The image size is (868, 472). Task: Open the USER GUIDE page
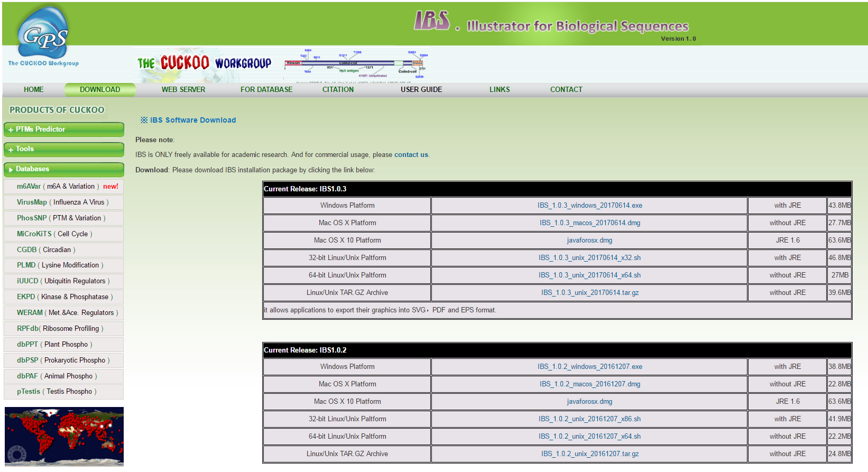(x=421, y=90)
